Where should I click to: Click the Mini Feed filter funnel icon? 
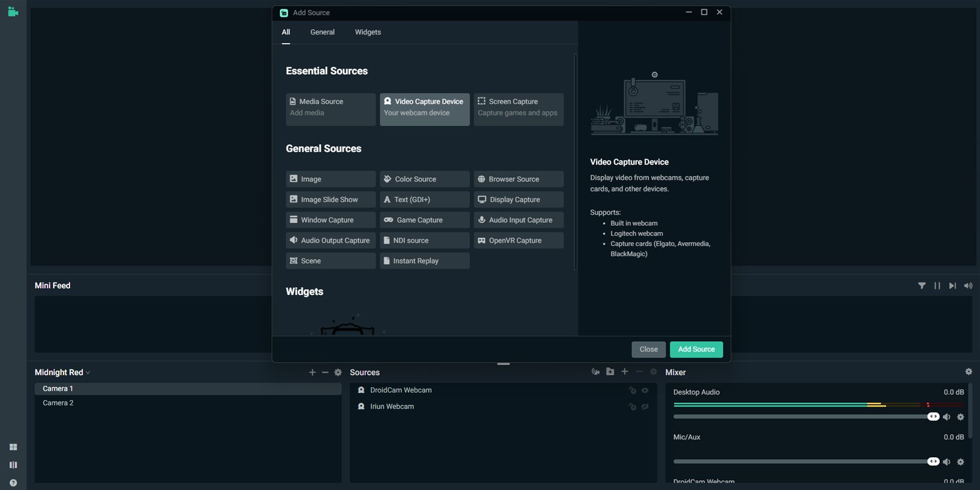(922, 286)
